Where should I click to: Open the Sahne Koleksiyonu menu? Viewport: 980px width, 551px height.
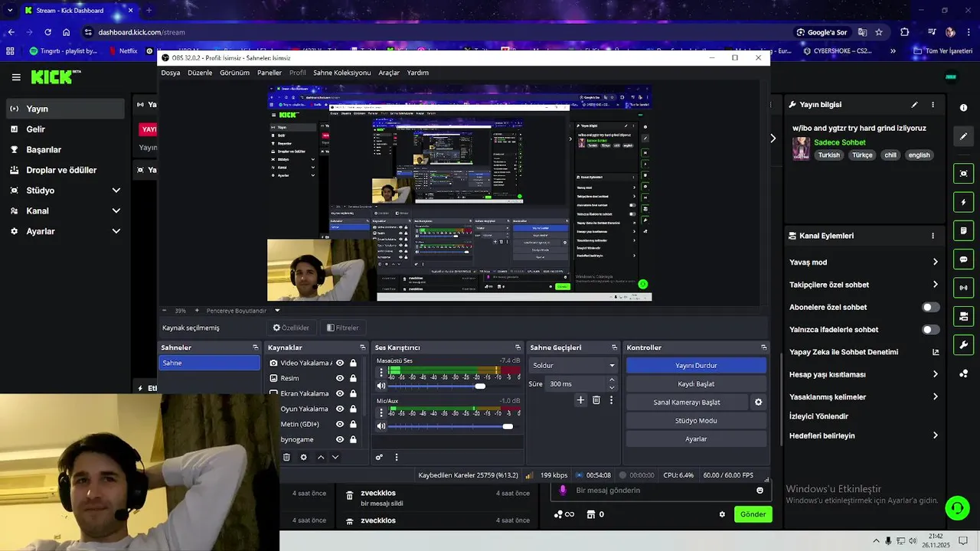coord(341,73)
